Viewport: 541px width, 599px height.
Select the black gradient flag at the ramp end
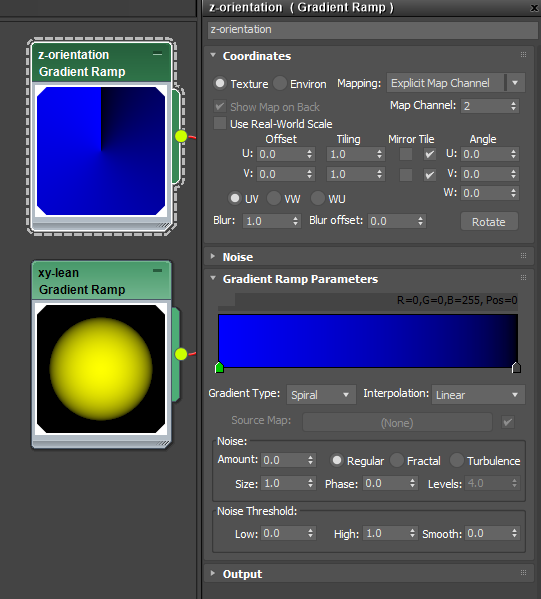516,367
